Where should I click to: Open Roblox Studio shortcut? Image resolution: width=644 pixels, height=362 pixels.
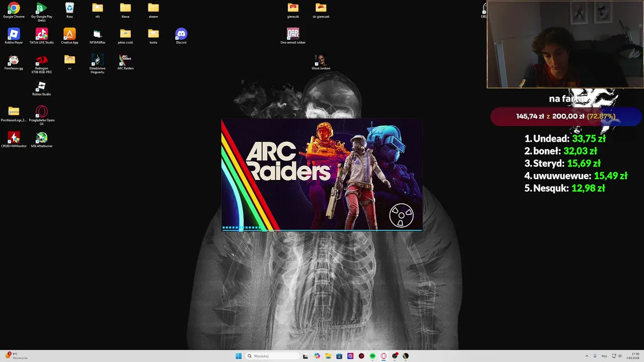[42, 88]
